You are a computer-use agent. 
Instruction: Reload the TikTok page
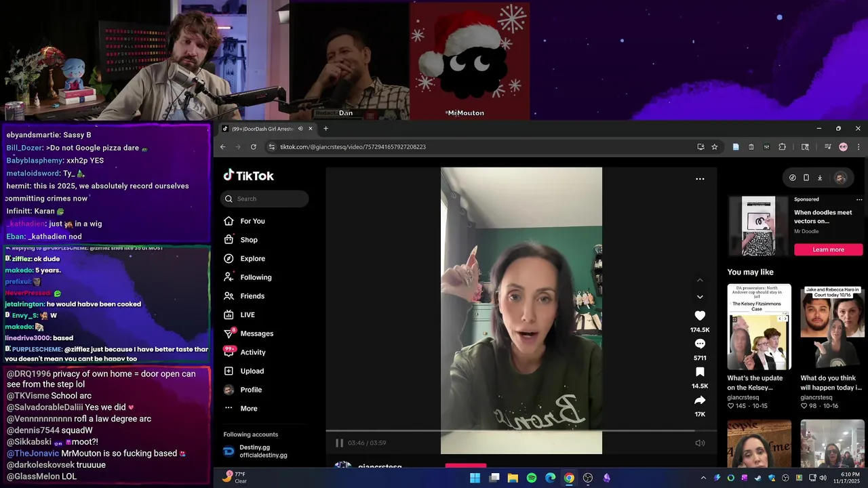click(x=254, y=146)
